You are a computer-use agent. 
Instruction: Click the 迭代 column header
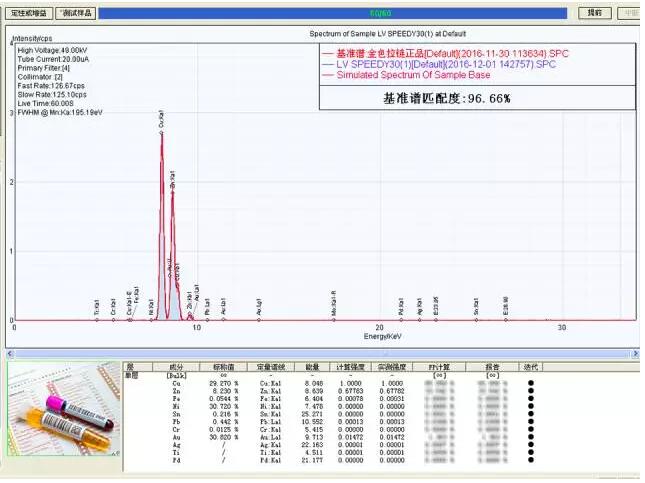pos(531,367)
